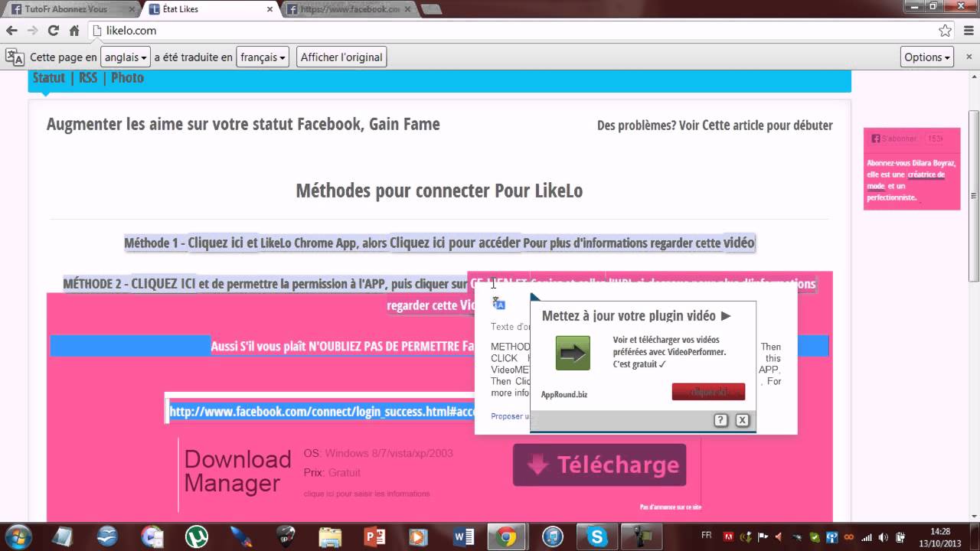
Task: Open the guitar pick app in the taskbar
Action: tap(286, 537)
